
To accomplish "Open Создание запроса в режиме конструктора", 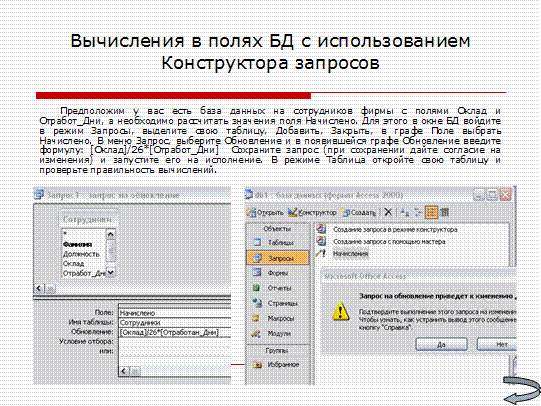I will click(x=395, y=229).
